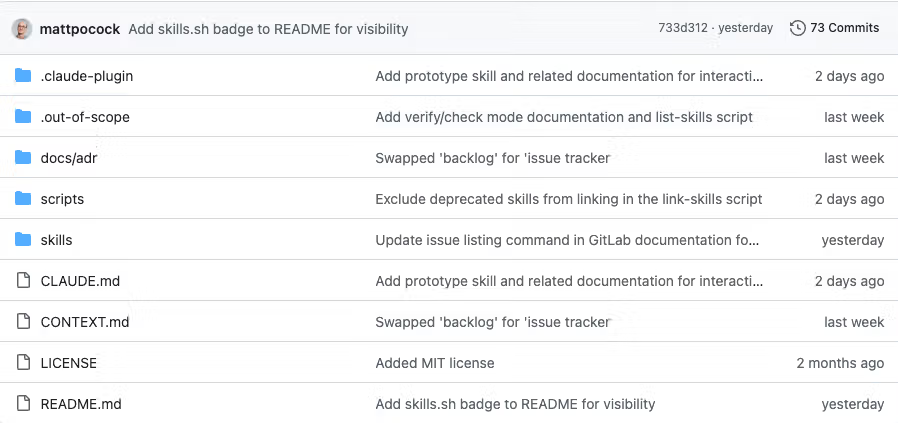Open the .claude-plugin directory

click(x=86, y=76)
